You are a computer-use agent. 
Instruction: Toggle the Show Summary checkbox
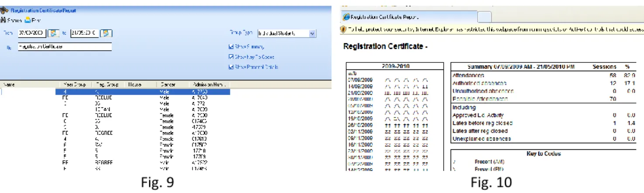[231, 46]
